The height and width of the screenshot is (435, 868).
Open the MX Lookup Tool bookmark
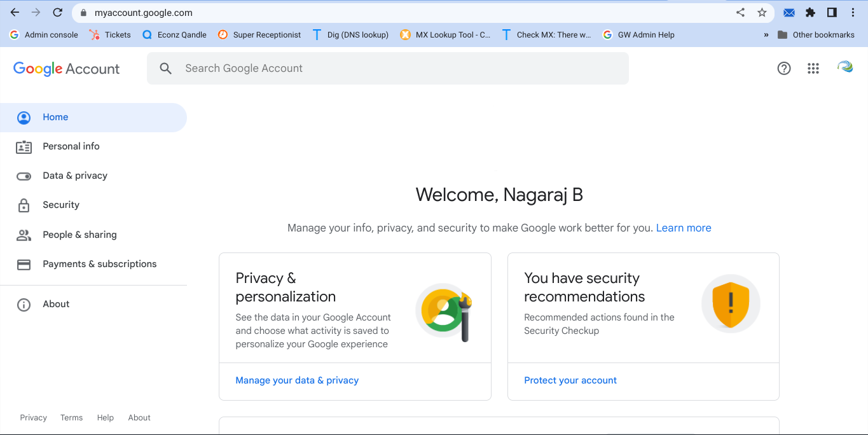tap(445, 35)
